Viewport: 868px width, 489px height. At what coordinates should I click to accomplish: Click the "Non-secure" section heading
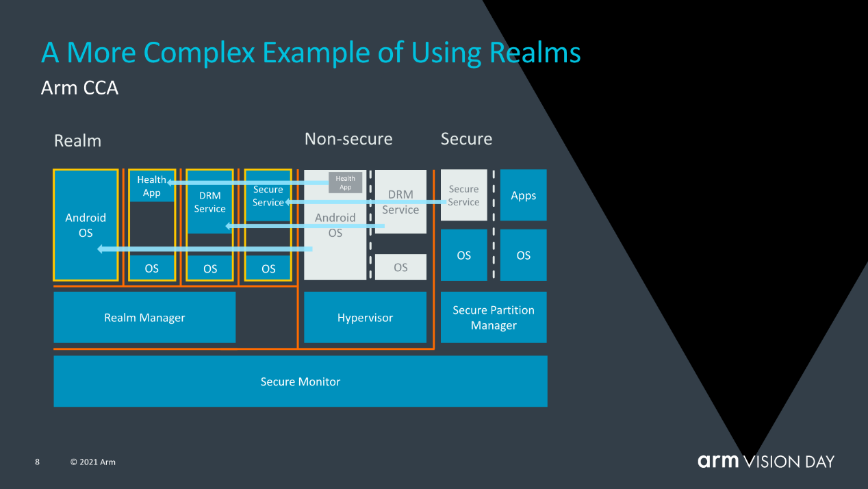click(348, 139)
